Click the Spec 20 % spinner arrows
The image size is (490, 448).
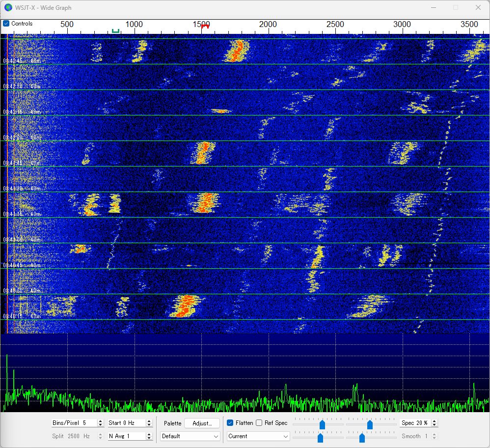434,423
